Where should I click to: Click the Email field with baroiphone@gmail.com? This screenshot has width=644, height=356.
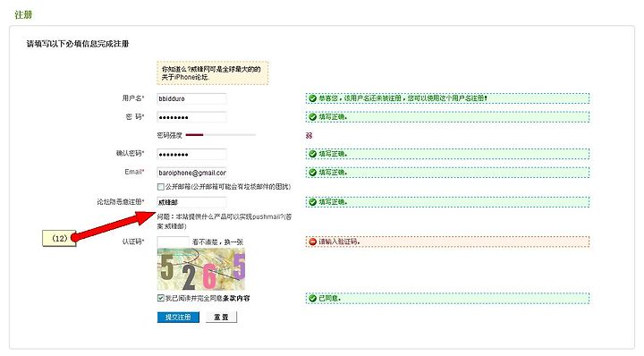(191, 173)
